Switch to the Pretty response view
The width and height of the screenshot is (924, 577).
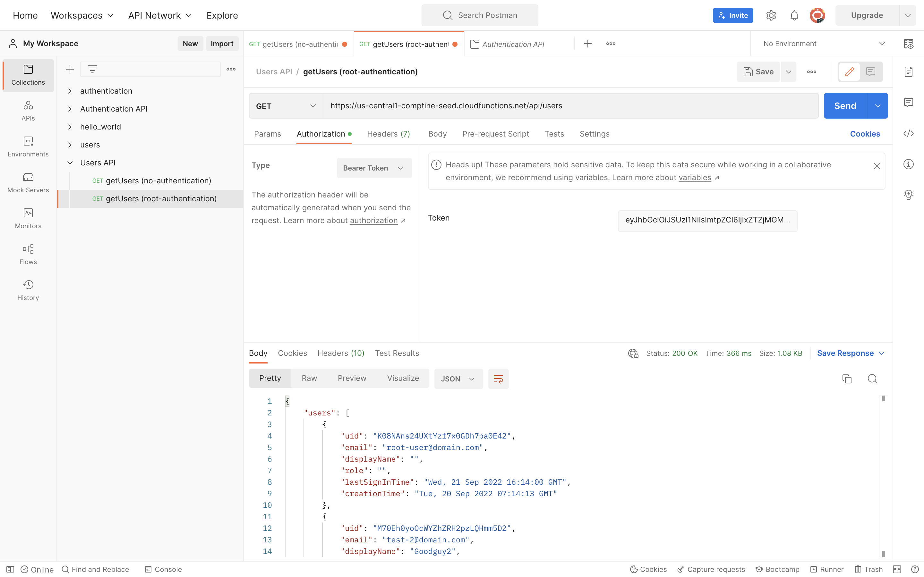pos(269,378)
